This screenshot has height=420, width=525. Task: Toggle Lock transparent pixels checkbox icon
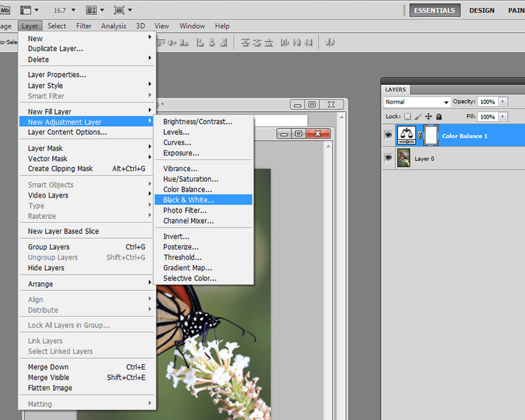(x=407, y=116)
